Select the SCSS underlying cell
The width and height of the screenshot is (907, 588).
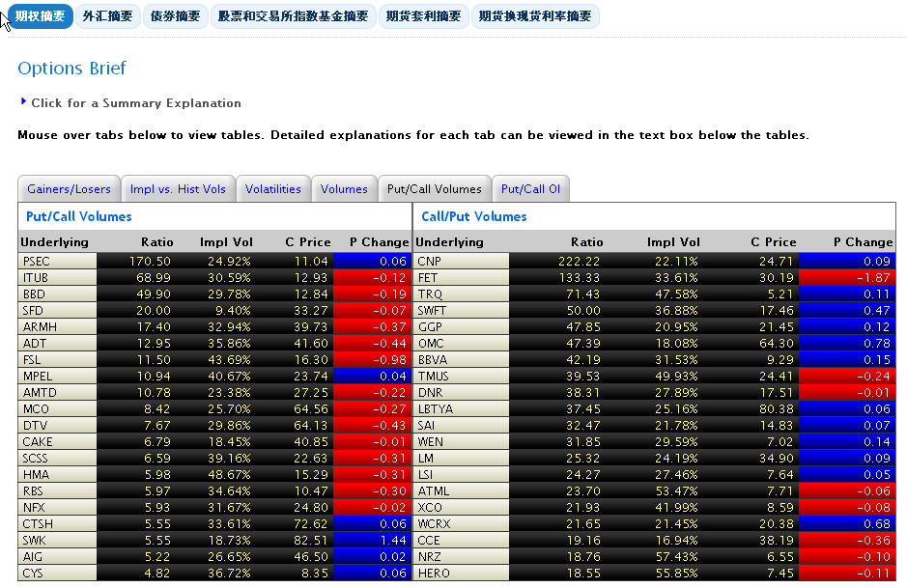(x=57, y=458)
